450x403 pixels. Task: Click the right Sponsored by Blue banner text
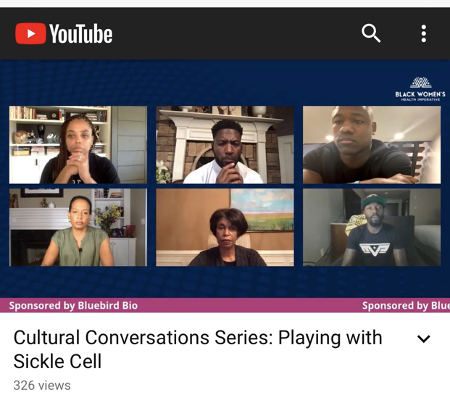pyautogui.click(x=406, y=306)
